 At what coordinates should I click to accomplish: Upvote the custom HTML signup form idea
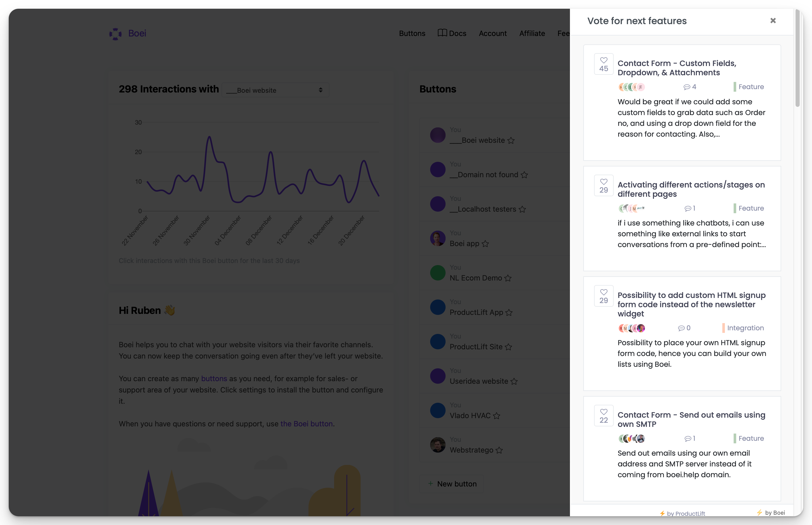tap(603, 296)
